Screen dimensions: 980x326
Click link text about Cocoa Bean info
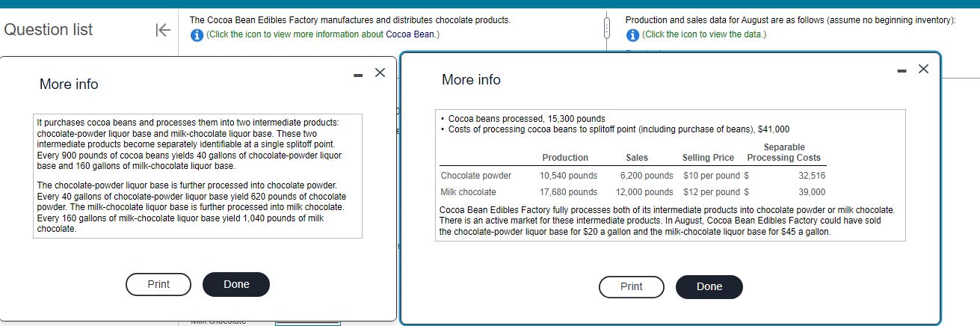[x=322, y=34]
